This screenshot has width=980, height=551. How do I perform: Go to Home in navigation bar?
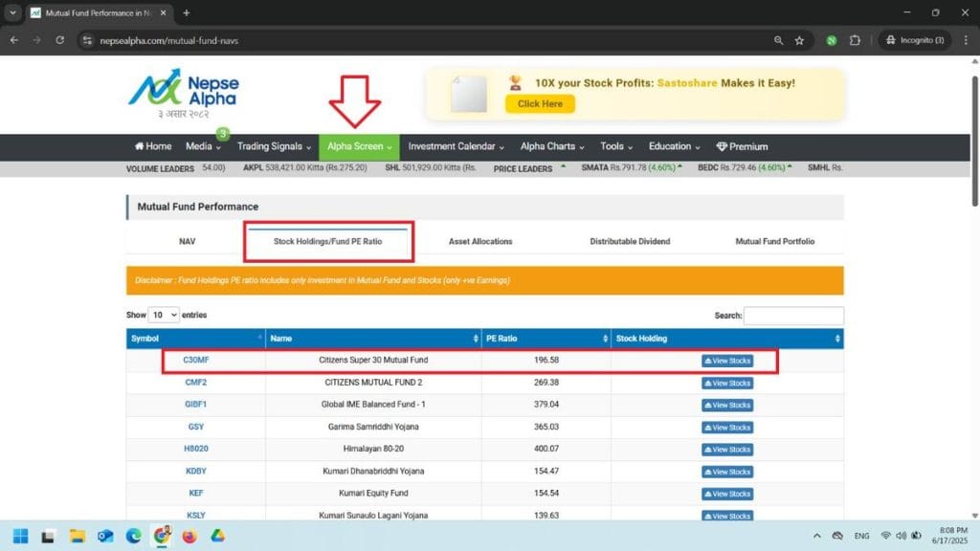click(153, 146)
